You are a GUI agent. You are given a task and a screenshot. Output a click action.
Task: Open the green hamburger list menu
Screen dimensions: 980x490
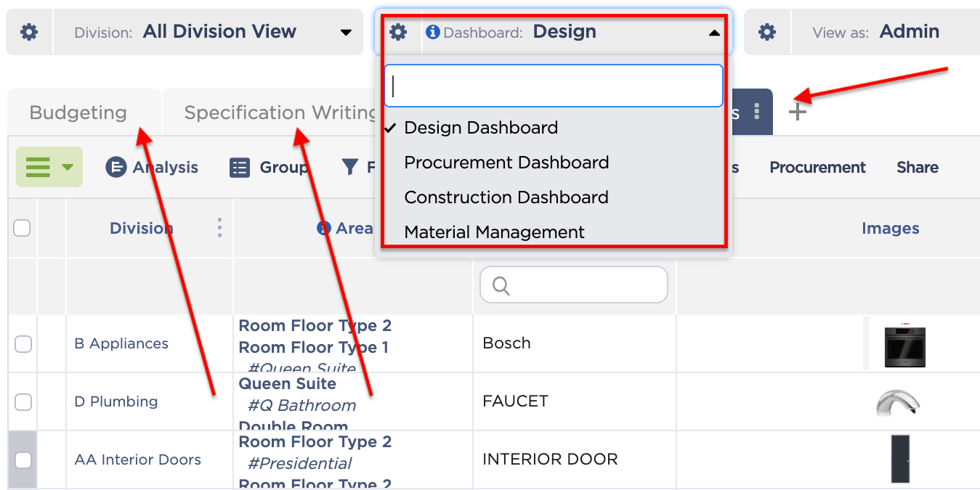(x=49, y=167)
